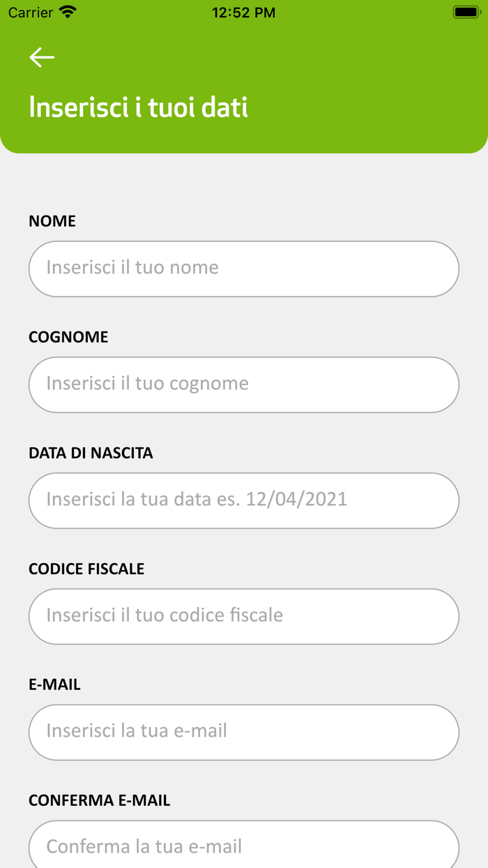Click the Wi-Fi status bar icon

click(x=68, y=12)
